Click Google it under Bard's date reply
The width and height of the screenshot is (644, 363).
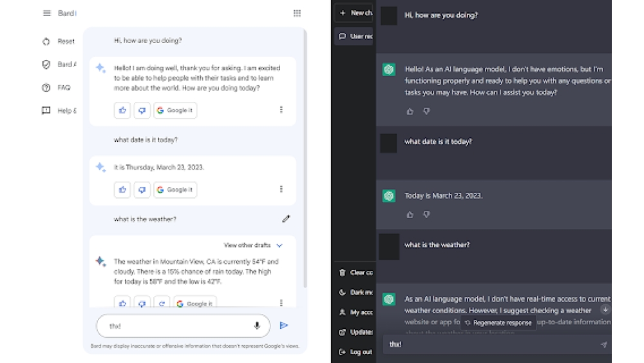click(x=175, y=190)
